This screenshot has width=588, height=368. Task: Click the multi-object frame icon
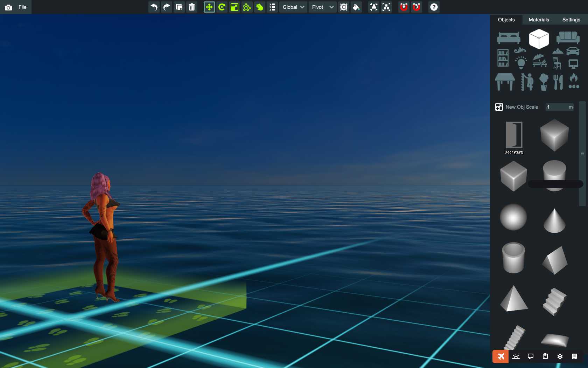click(386, 7)
